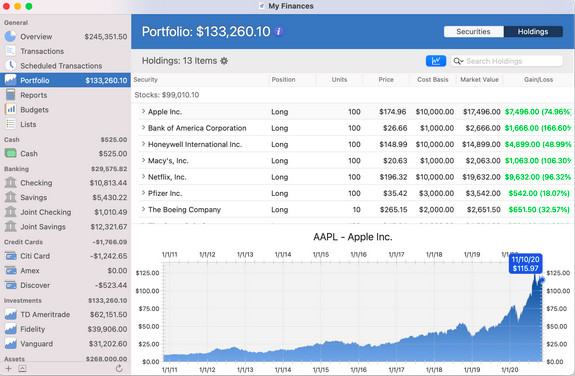Click the Holdings: 13 Items label

pos(179,61)
